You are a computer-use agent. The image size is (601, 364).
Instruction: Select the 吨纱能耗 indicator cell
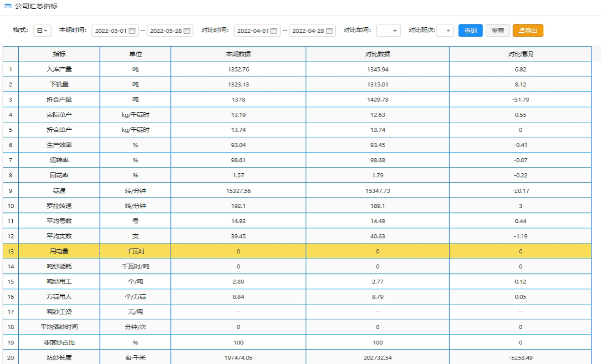60,266
